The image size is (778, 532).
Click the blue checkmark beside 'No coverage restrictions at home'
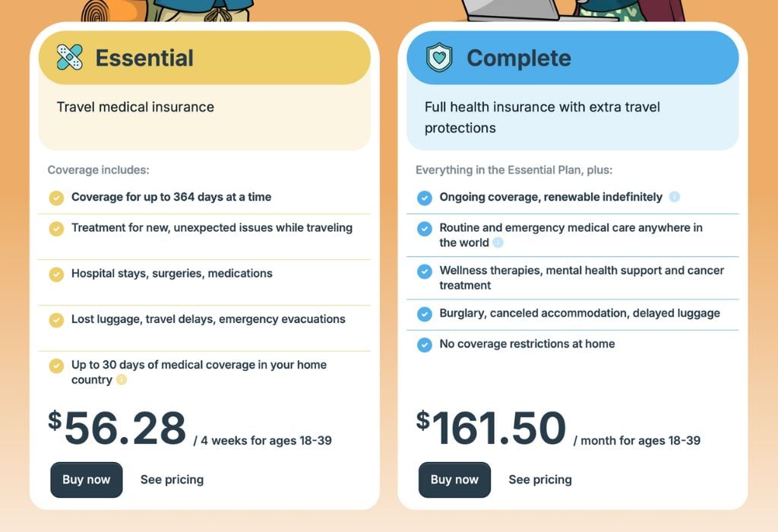coord(424,344)
